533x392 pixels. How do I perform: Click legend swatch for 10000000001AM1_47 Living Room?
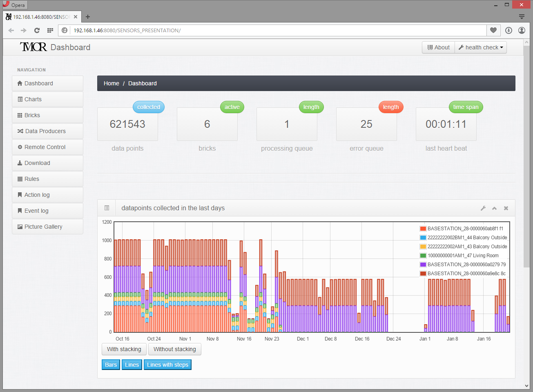point(423,256)
